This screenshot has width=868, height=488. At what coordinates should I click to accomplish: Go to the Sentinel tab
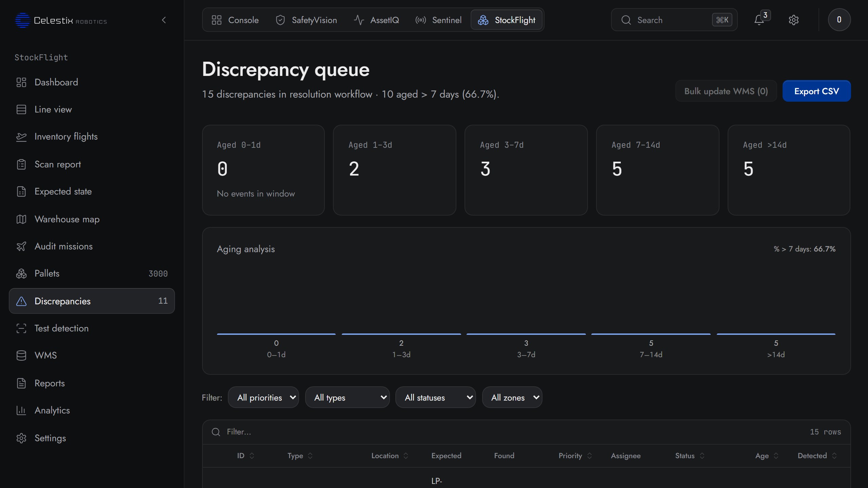click(x=438, y=20)
